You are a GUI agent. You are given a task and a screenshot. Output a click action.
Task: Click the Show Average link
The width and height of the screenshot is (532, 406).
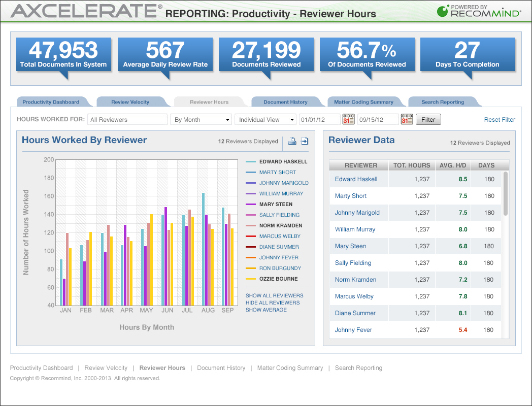[x=267, y=310]
